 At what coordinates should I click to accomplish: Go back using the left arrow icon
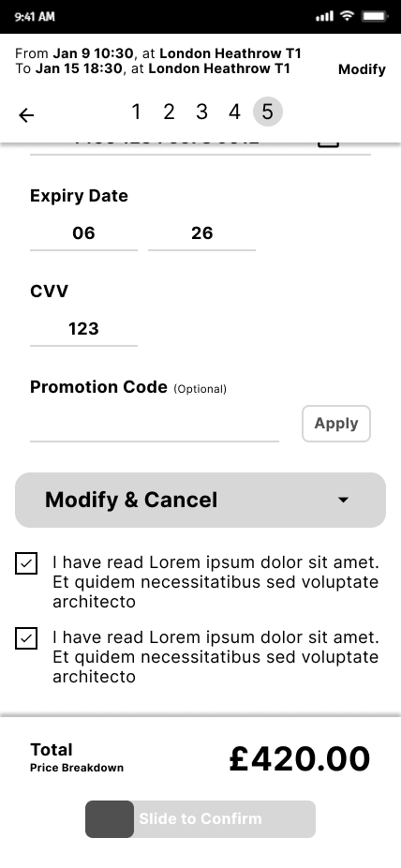coord(26,114)
